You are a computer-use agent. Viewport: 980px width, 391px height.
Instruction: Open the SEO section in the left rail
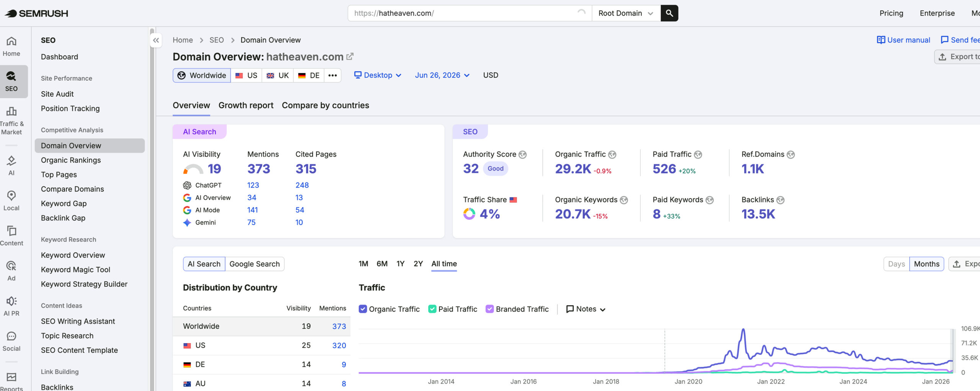pyautogui.click(x=11, y=81)
